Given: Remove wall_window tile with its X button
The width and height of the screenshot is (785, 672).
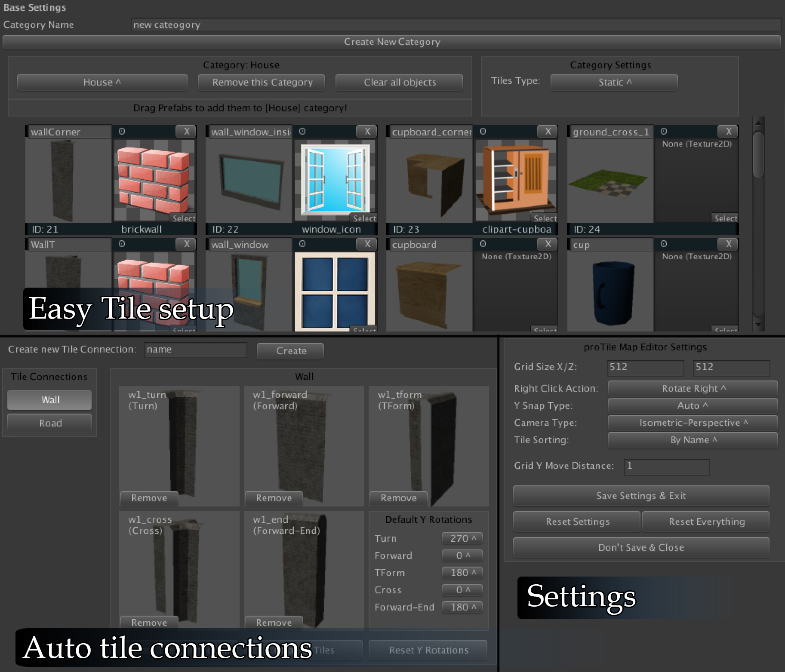Looking at the screenshot, I should [x=367, y=244].
